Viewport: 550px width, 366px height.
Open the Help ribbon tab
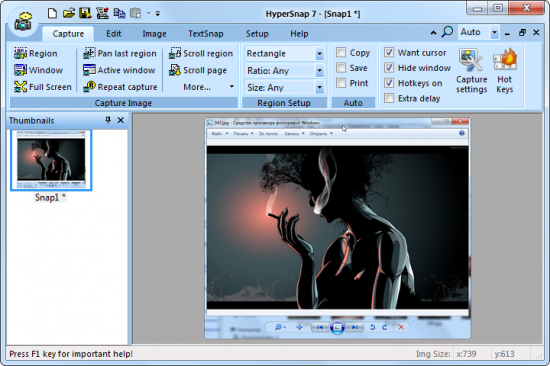pos(299,34)
